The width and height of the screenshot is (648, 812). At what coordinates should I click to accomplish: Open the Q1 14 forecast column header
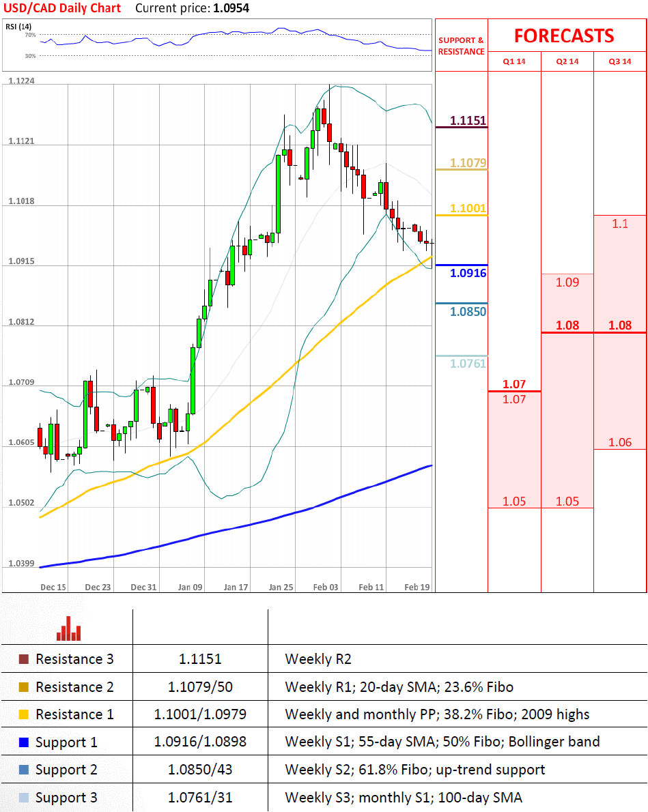coord(514,61)
